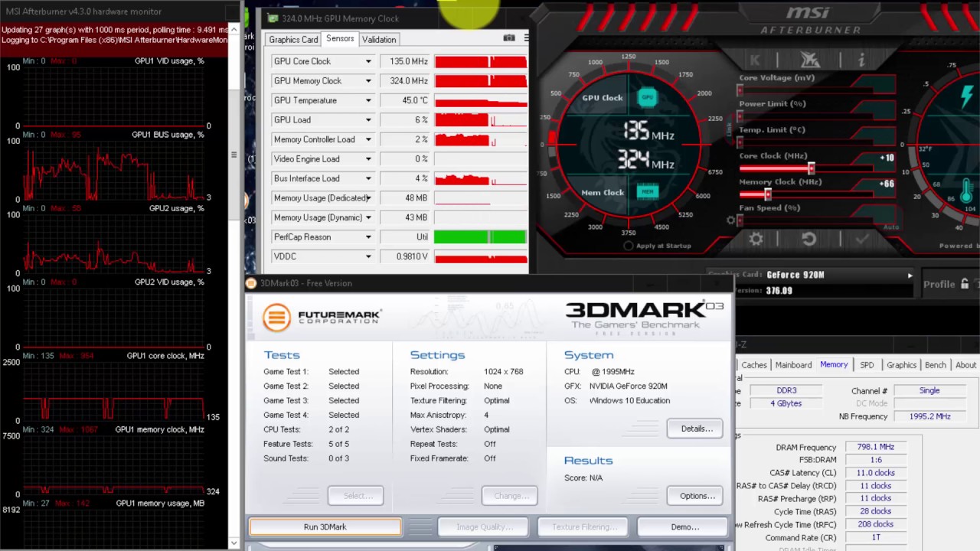
Task: Expand Video Engine Load dropdown
Action: (368, 159)
